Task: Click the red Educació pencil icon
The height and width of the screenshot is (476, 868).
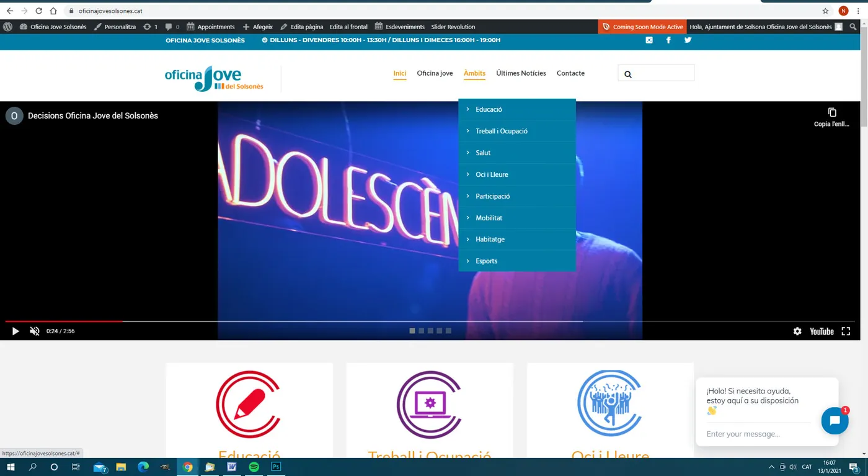Action: click(248, 404)
